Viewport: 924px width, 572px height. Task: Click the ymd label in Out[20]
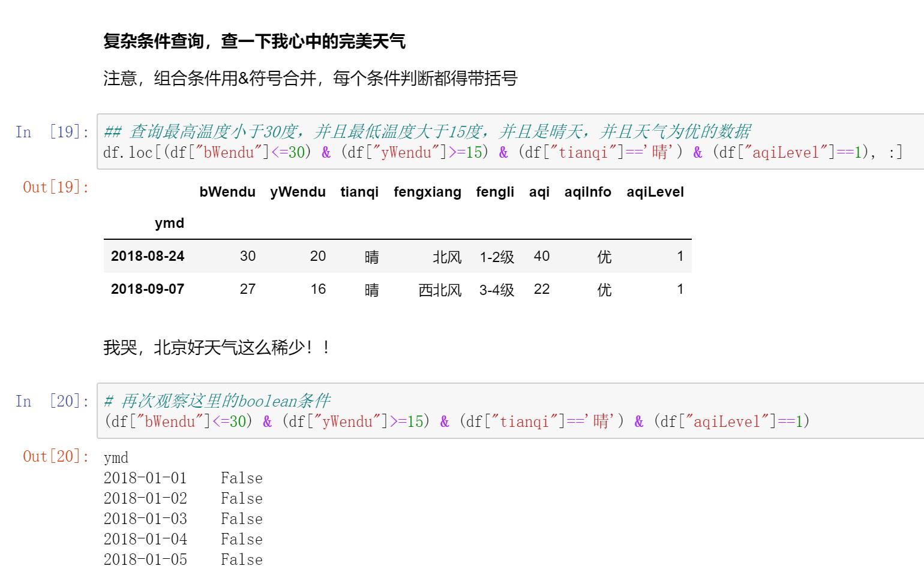(x=116, y=458)
